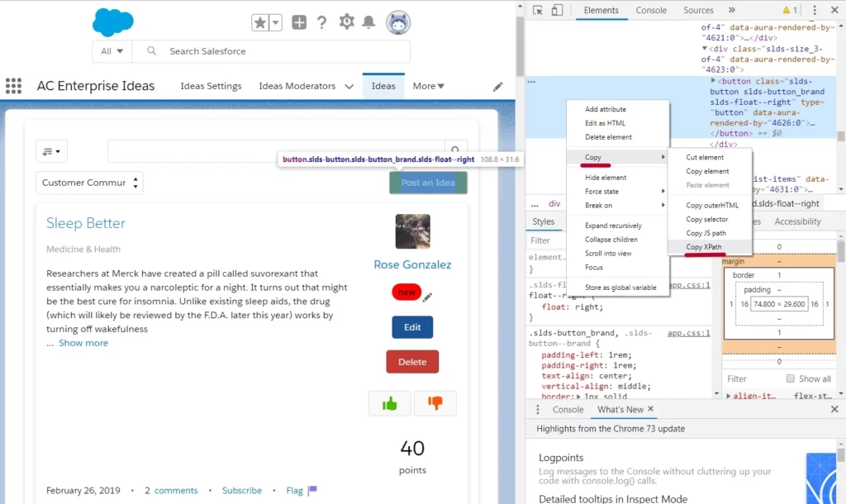The width and height of the screenshot is (846, 504).
Task: Open the user profile avatar
Action: pyautogui.click(x=398, y=22)
